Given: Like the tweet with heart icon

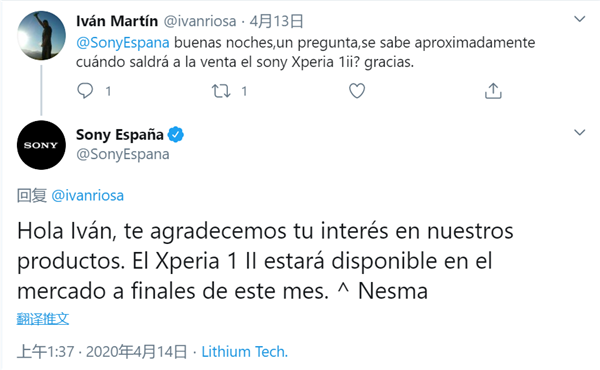Looking at the screenshot, I should [x=357, y=91].
